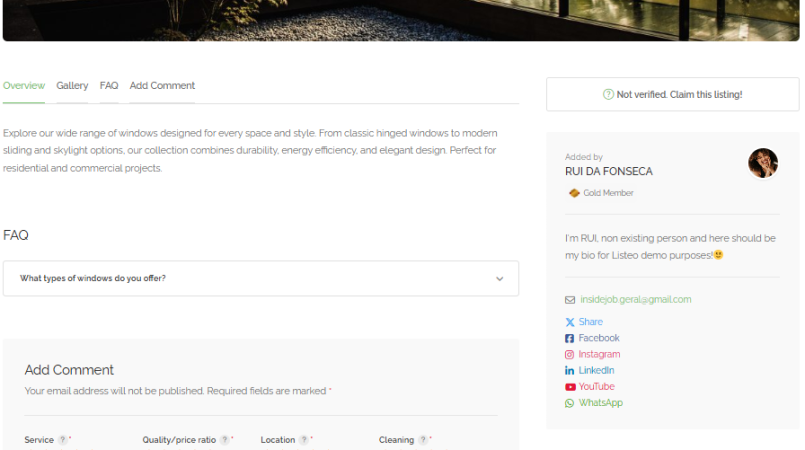
Task: Open the Gallery tab
Action: (72, 86)
